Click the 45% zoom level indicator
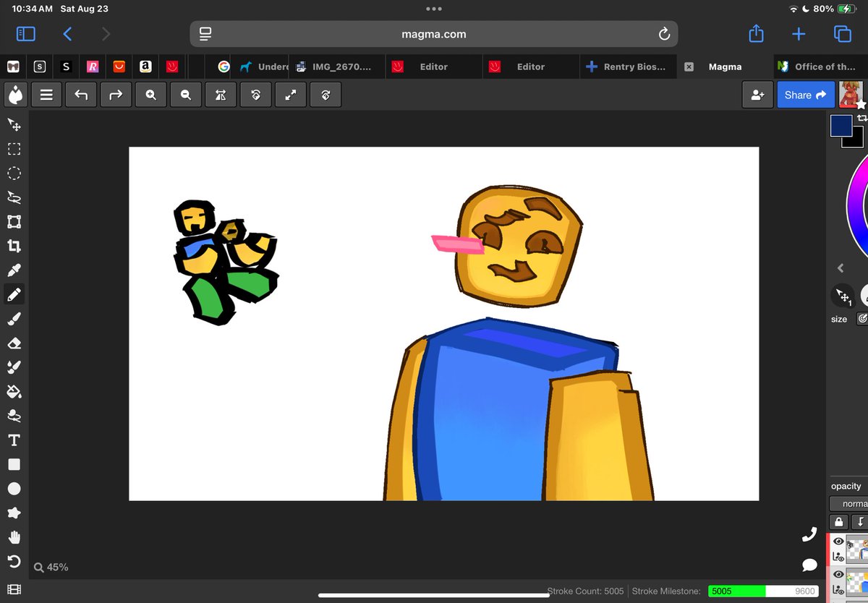The width and height of the screenshot is (868, 603). click(x=51, y=568)
